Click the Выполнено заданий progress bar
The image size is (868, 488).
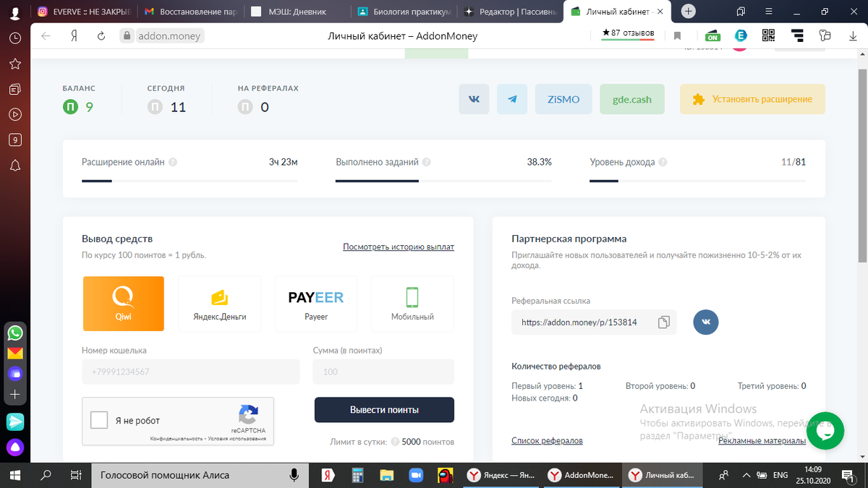coord(443,180)
